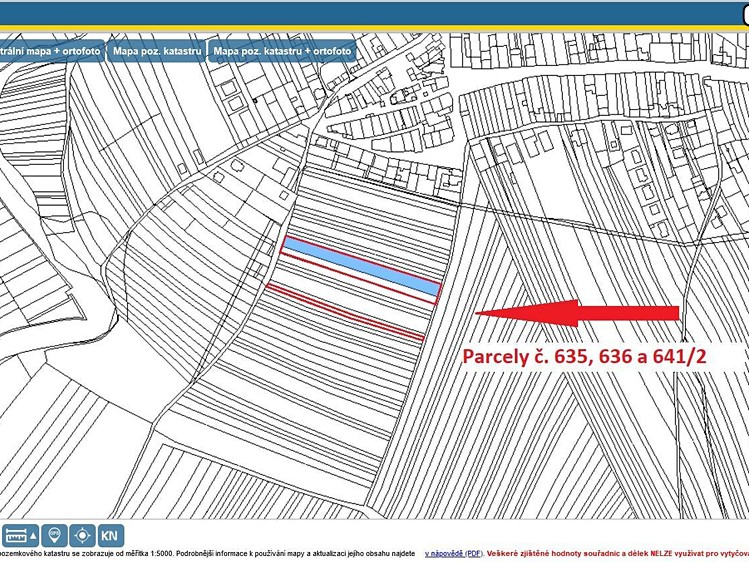Open the measurement ruler tool
749x562 pixels.
coord(15,536)
